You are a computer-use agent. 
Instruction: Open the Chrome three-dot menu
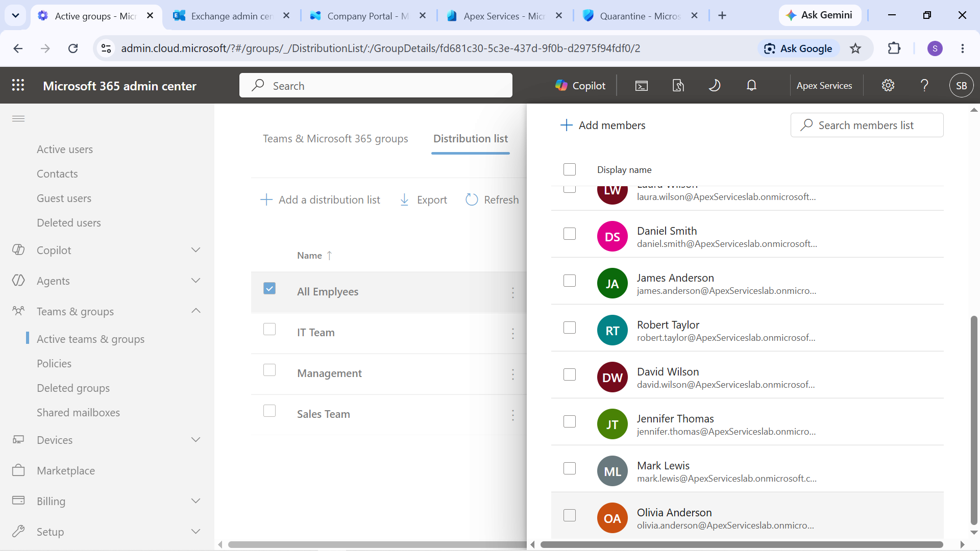[963, 48]
